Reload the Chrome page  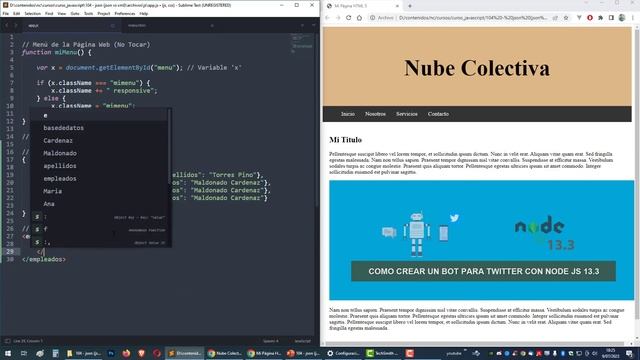[348, 18]
